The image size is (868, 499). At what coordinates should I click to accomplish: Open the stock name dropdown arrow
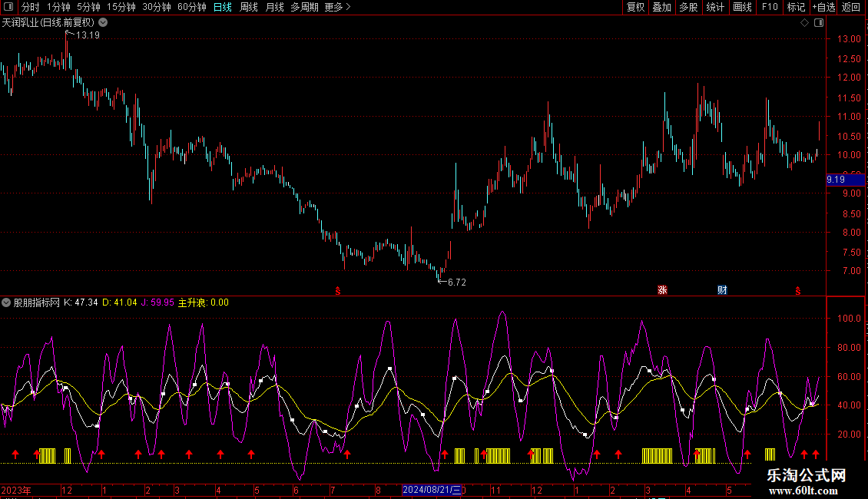(x=104, y=23)
